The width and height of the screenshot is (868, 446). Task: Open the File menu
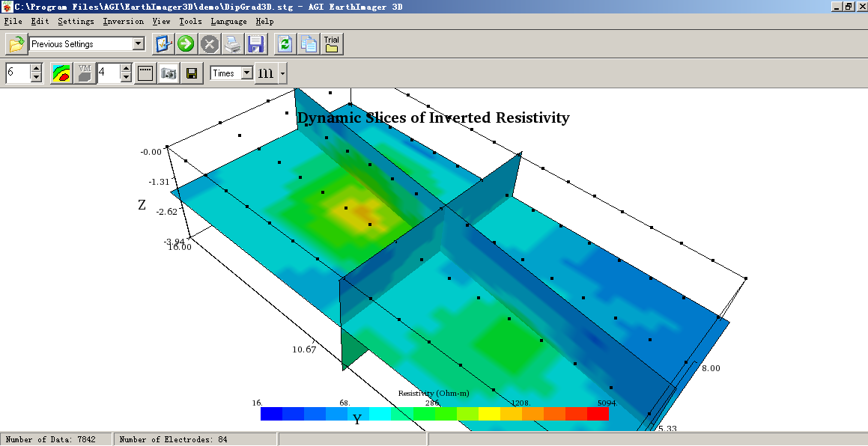[13, 21]
